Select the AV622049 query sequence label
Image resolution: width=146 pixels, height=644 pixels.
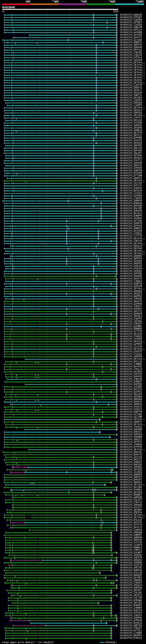pos(8,8)
